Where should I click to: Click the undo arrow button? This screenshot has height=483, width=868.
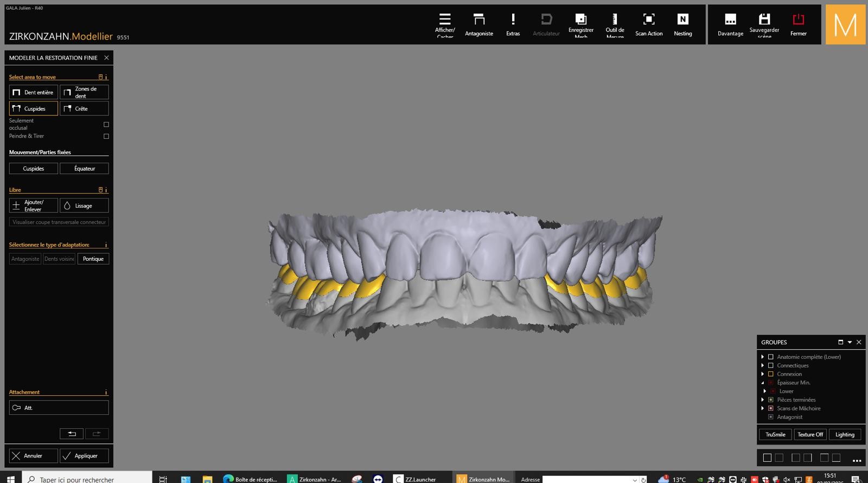pyautogui.click(x=72, y=434)
